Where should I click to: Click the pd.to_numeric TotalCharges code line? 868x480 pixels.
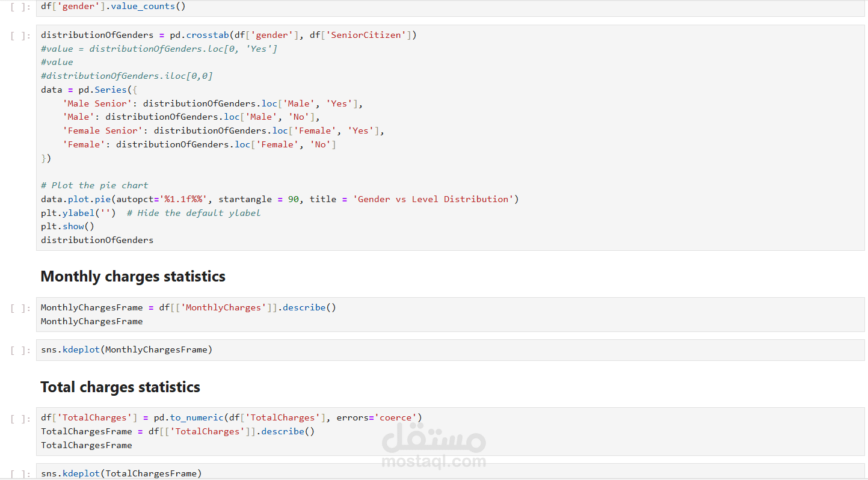tap(232, 417)
